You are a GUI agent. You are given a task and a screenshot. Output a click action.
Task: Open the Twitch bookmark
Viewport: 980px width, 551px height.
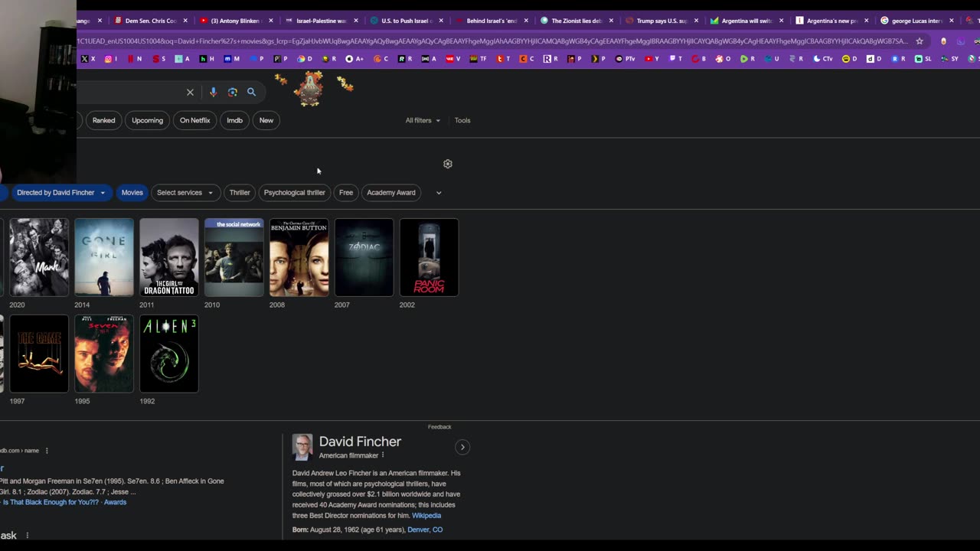[676, 59]
